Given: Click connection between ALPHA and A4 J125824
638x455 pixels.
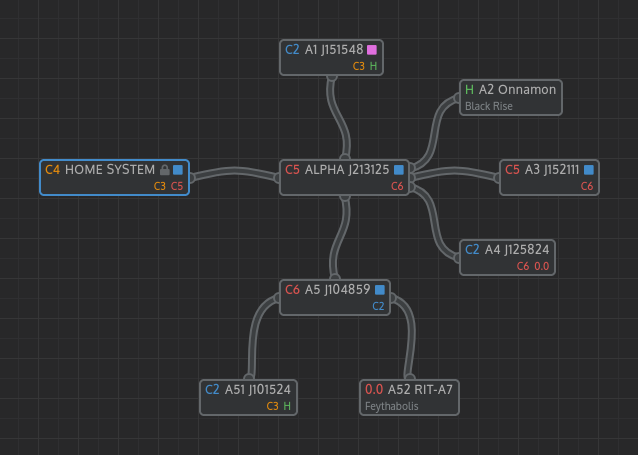Looking at the screenshot, I should coord(434,222).
